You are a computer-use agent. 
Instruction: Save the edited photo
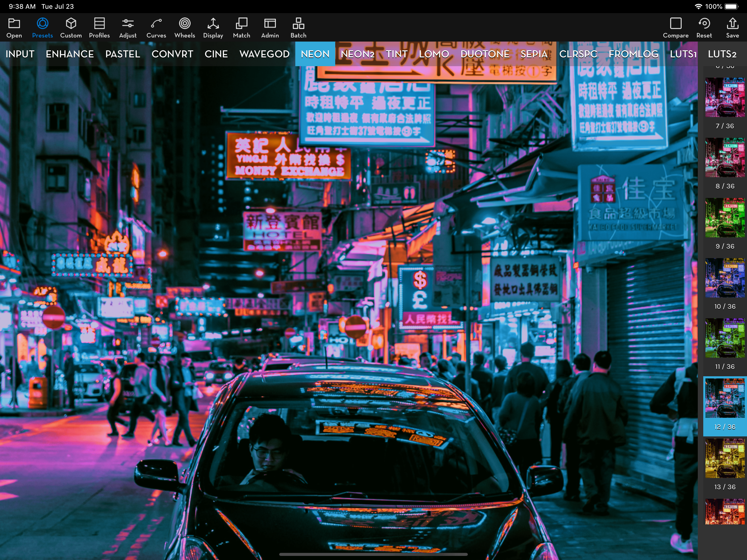pos(732,27)
